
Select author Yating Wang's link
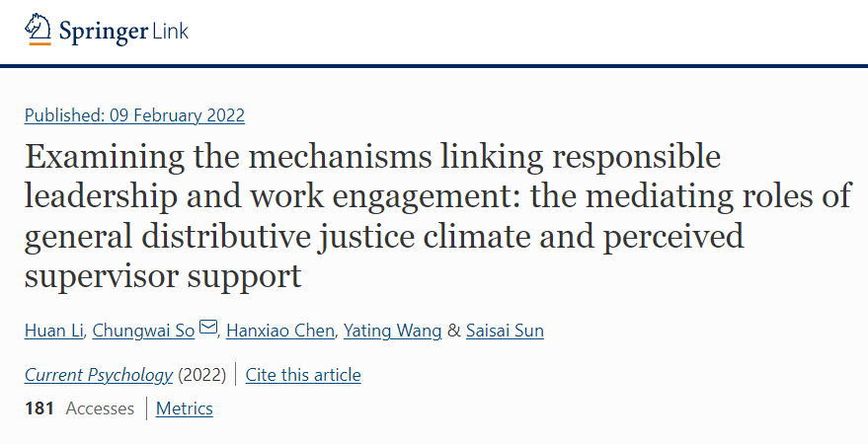393,331
